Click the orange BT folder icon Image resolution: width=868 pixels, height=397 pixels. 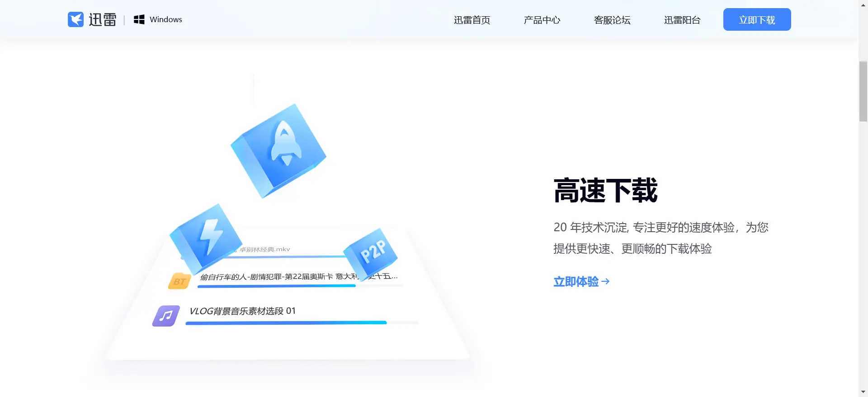click(179, 281)
